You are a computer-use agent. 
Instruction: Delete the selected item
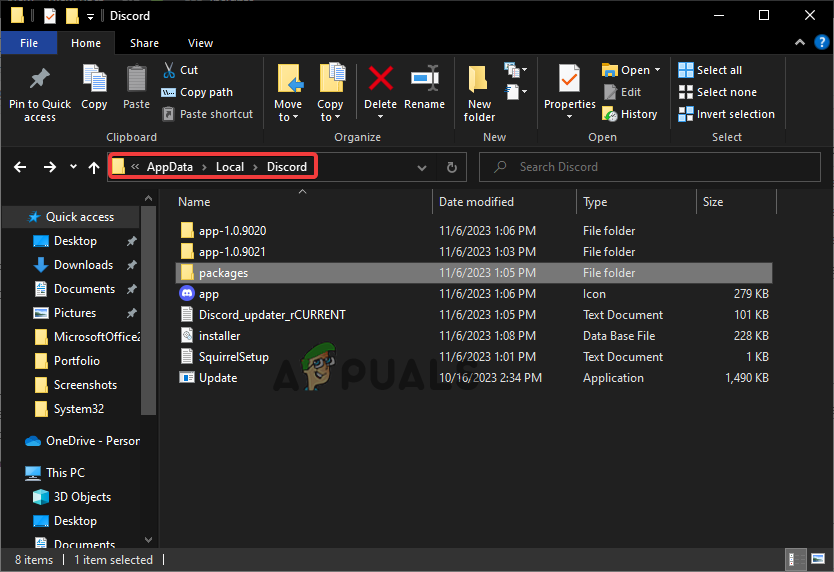point(380,92)
